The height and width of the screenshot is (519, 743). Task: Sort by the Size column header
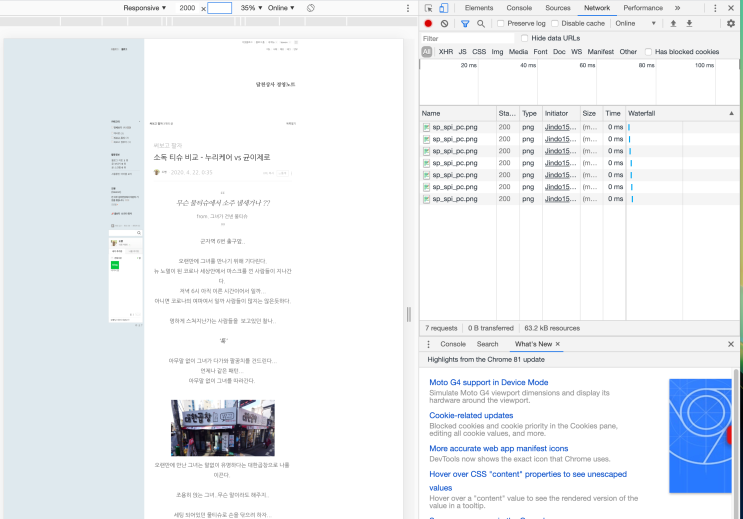point(591,113)
